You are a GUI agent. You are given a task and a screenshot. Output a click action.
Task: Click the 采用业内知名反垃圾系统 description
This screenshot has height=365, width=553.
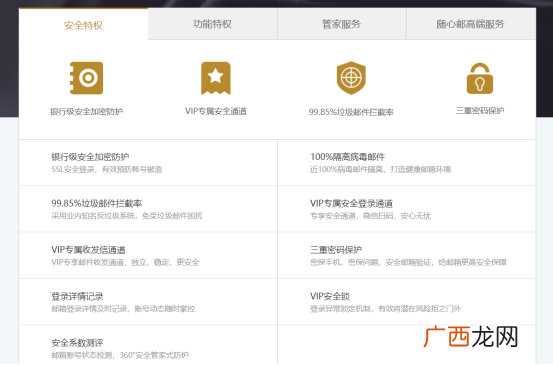coord(127,216)
